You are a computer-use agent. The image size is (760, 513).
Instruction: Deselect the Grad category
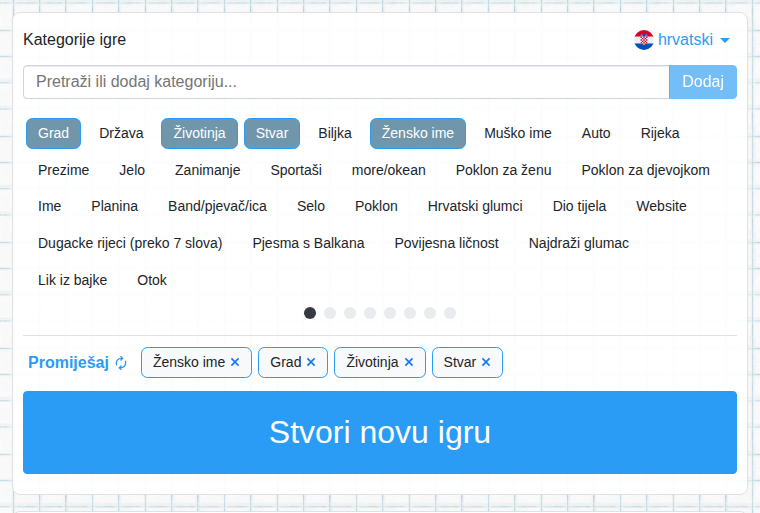53,133
